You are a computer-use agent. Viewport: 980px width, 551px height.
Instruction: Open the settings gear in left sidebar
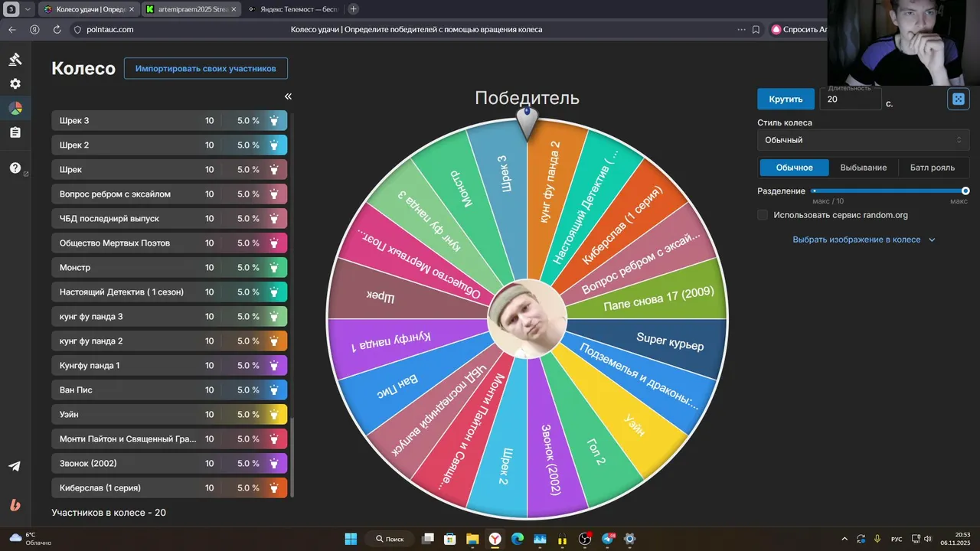[x=15, y=84]
